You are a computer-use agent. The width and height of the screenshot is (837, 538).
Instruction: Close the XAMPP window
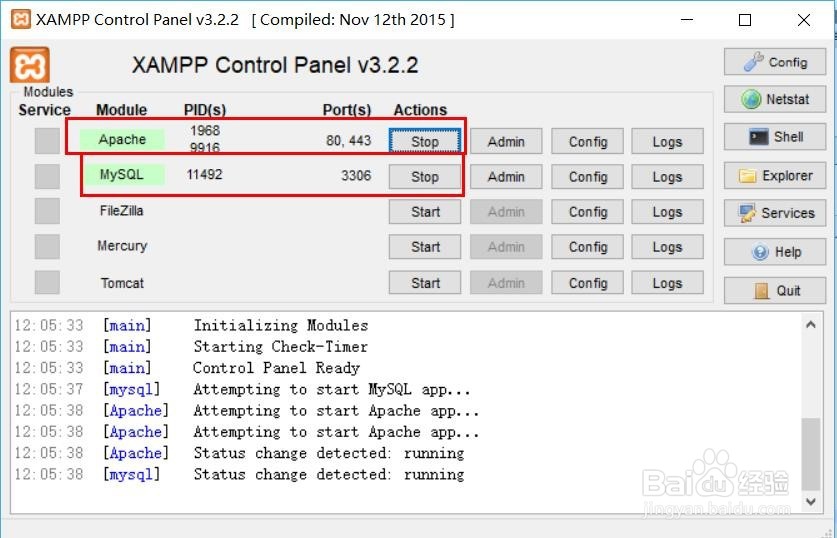[804, 20]
